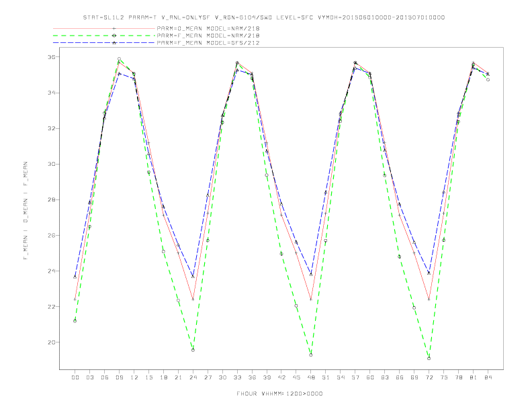Screen dimensions: 532x411
Task: Click x-axis tick label 21
Action: tap(178, 377)
